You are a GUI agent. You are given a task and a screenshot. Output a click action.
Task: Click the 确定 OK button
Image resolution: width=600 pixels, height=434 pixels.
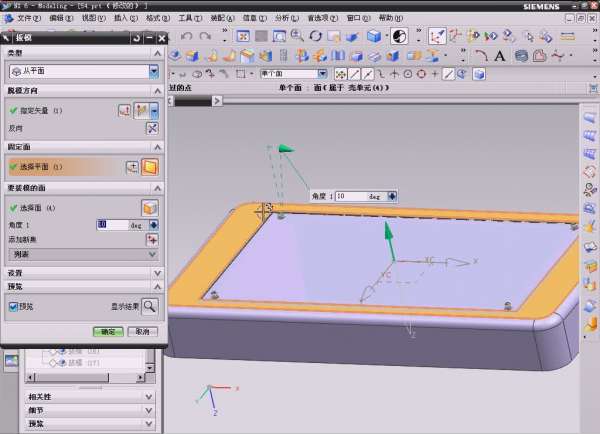pos(106,331)
